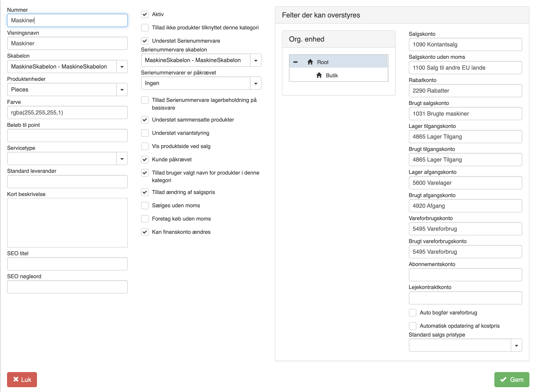Click the Vareforbrugskonto field

point(465,229)
